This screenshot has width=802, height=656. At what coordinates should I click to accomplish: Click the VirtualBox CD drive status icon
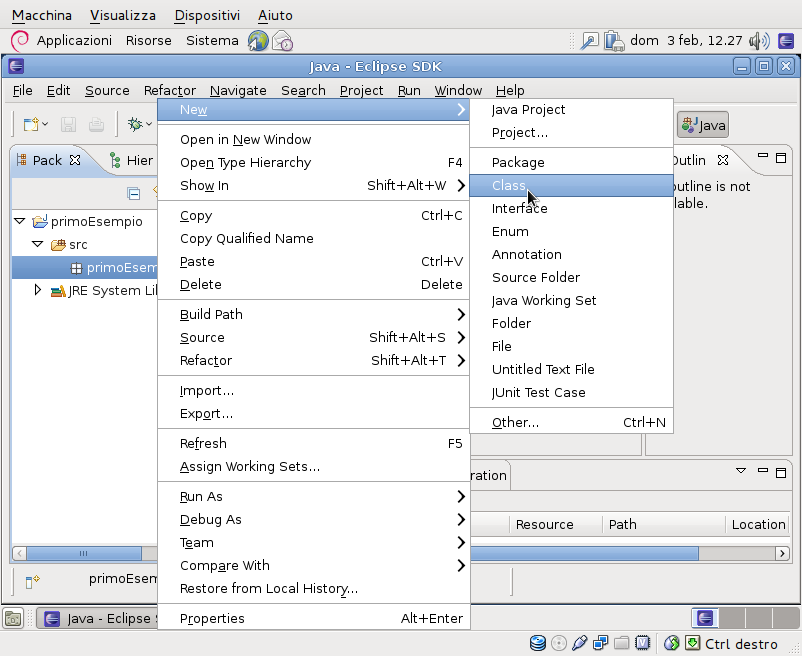pyautogui.click(x=559, y=643)
